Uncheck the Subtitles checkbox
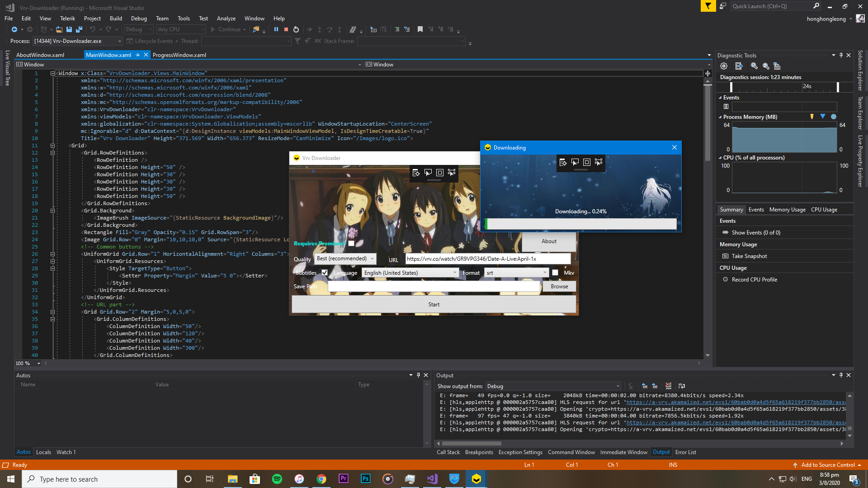 [x=325, y=272]
